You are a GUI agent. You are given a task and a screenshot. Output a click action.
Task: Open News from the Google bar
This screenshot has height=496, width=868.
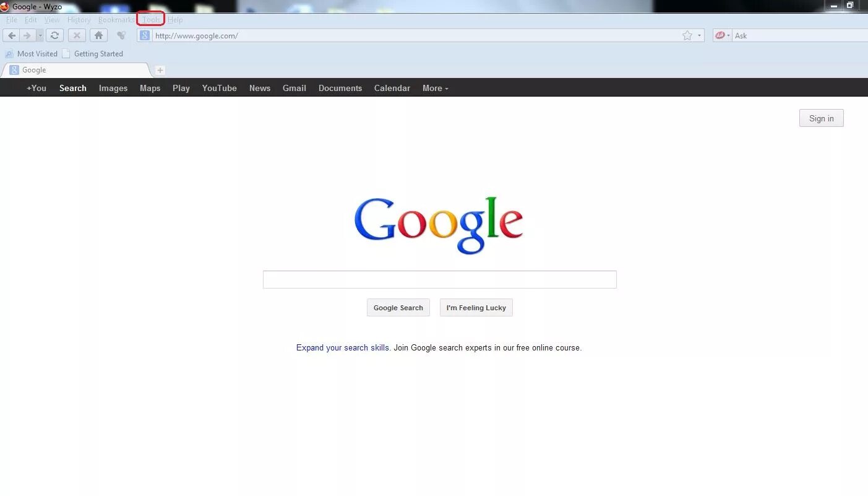pos(260,88)
